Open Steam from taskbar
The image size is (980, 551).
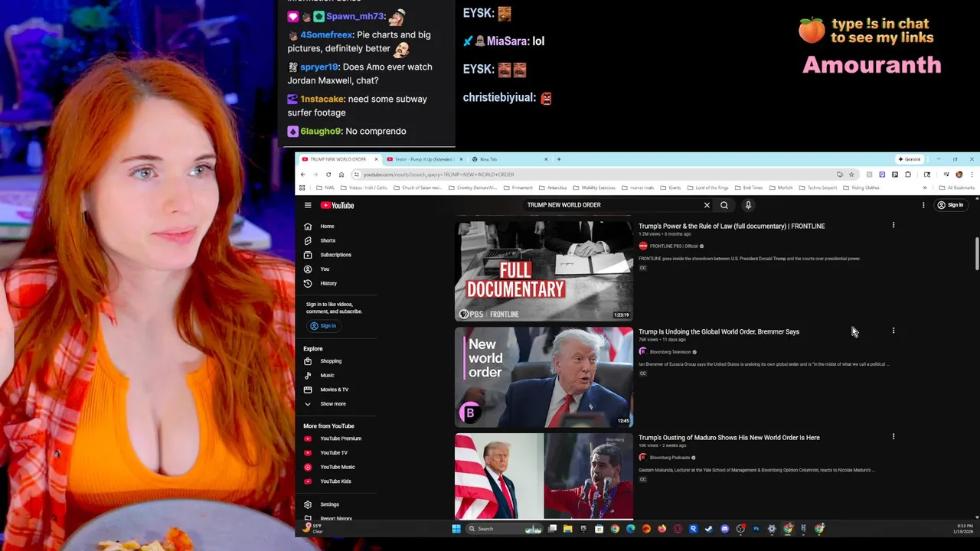(x=708, y=529)
